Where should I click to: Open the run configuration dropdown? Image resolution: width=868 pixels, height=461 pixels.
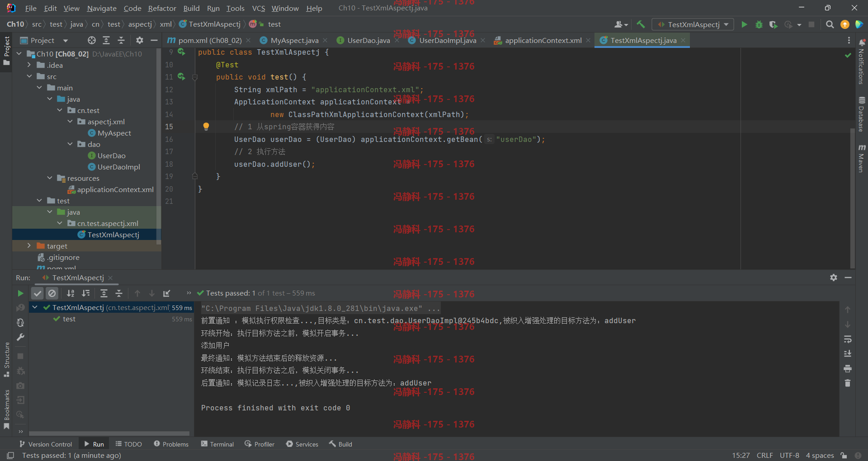point(692,24)
